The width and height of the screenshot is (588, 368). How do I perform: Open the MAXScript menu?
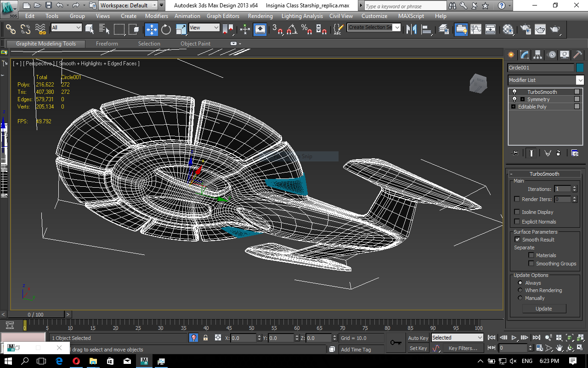[411, 16]
